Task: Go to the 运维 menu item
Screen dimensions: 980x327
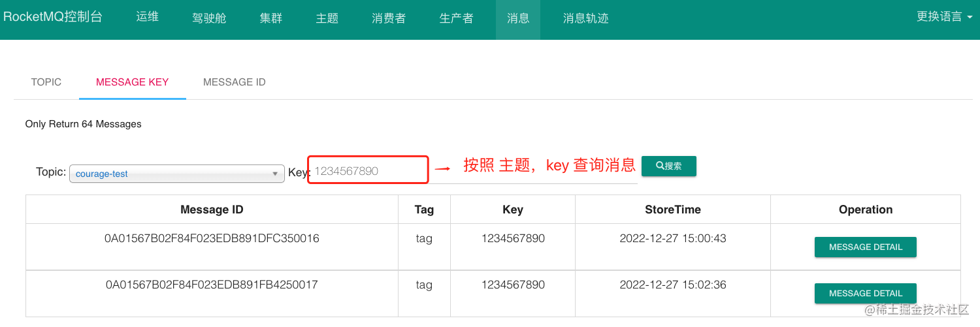Action: 148,18
